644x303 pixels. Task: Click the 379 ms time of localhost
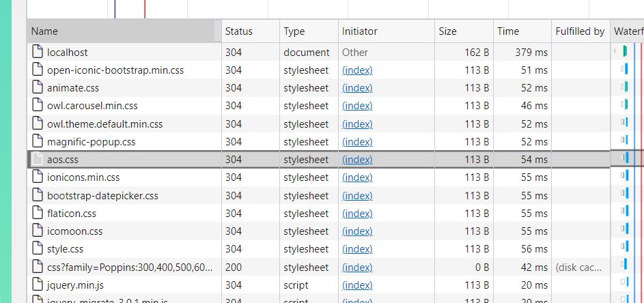[x=531, y=52]
